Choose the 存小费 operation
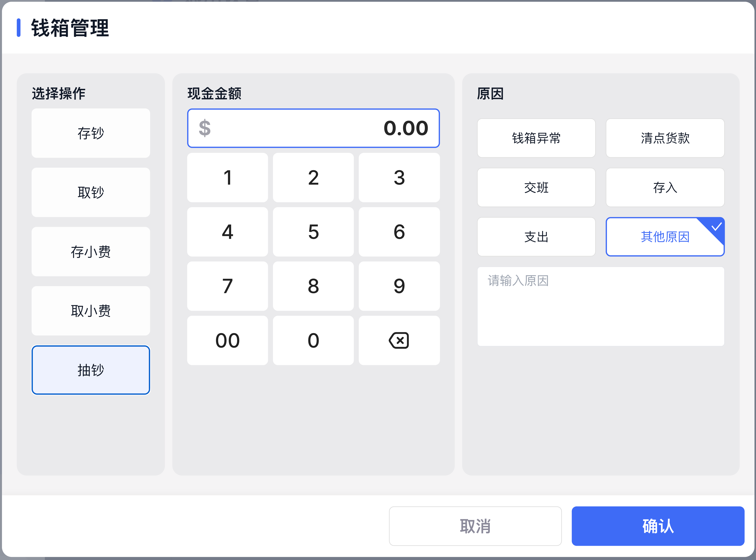Screen dimensions: 756x560 [x=91, y=252]
